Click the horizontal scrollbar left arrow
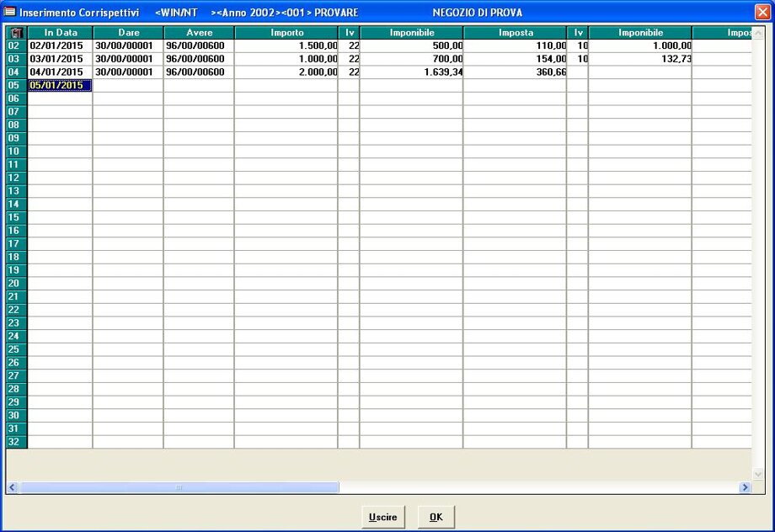 pyautogui.click(x=13, y=487)
